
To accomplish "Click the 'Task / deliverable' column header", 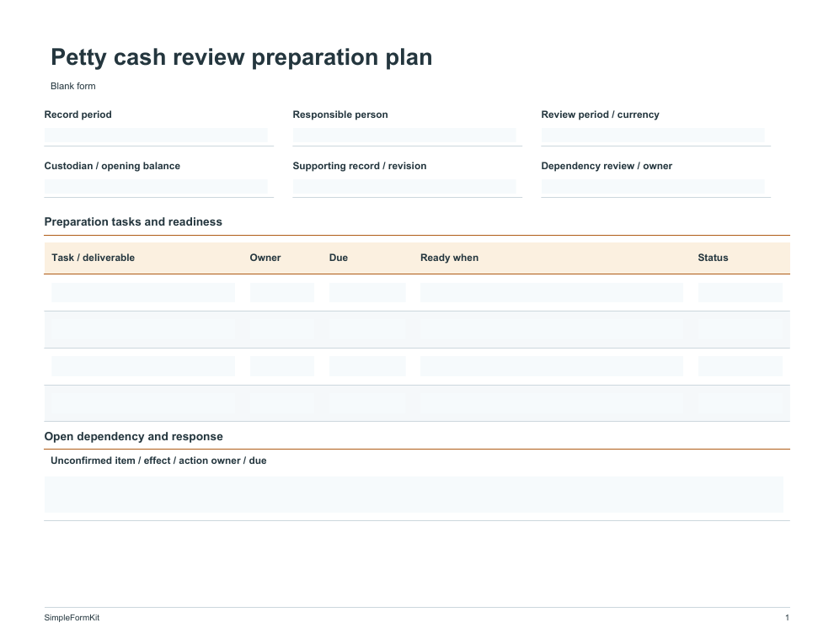I will 93,258.
